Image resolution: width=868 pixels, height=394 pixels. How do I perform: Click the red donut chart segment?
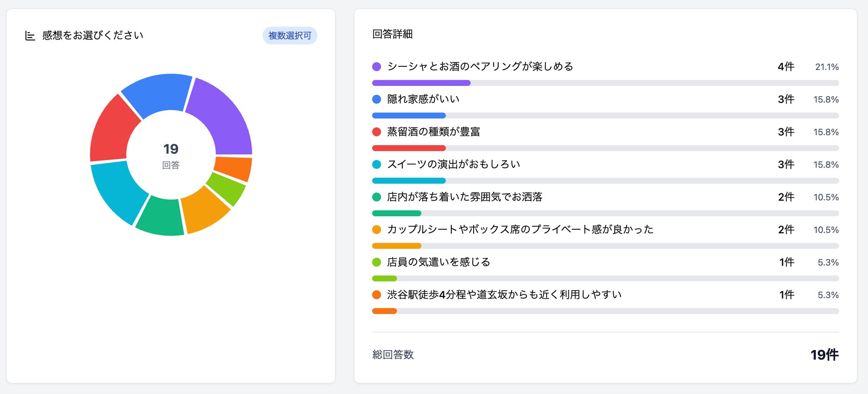click(x=114, y=130)
